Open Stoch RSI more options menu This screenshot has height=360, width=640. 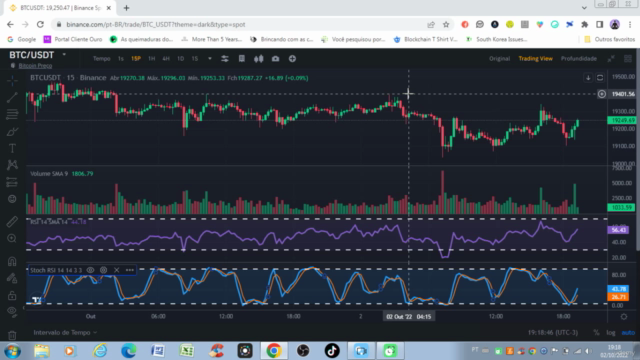(130, 270)
